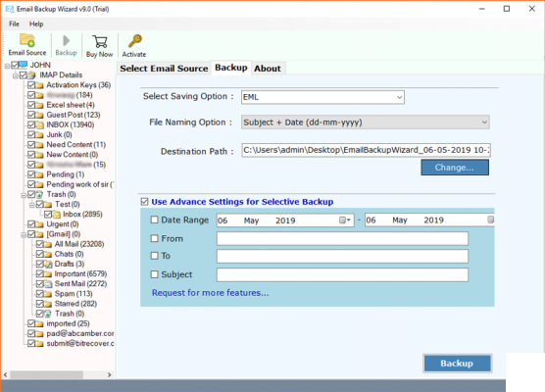Image resolution: width=545 pixels, height=392 pixels.
Task: Open the start date calendar picker icon
Action: point(345,220)
